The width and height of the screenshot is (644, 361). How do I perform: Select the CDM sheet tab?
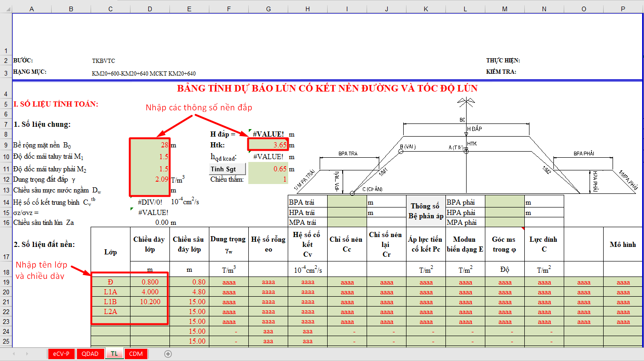click(x=136, y=354)
